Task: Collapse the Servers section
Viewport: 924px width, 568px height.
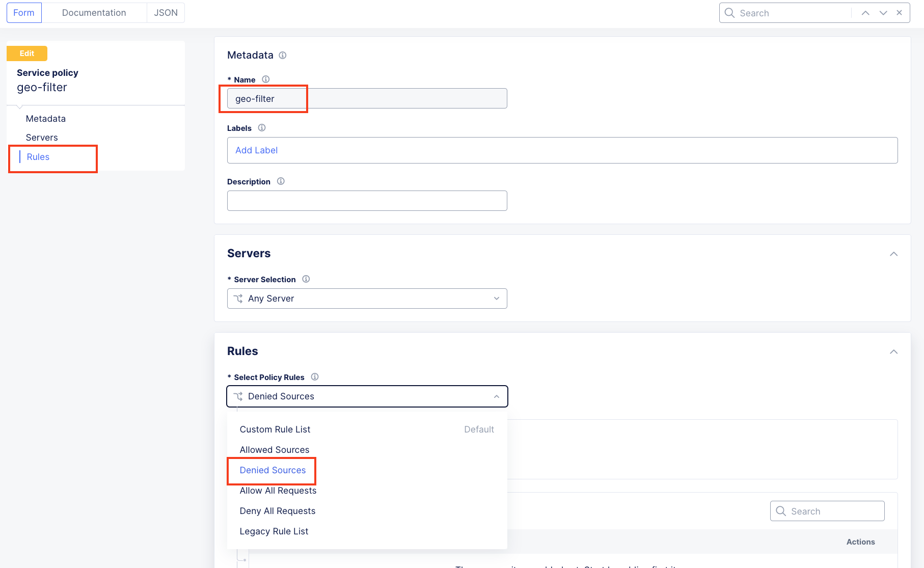Action: pyautogui.click(x=893, y=254)
